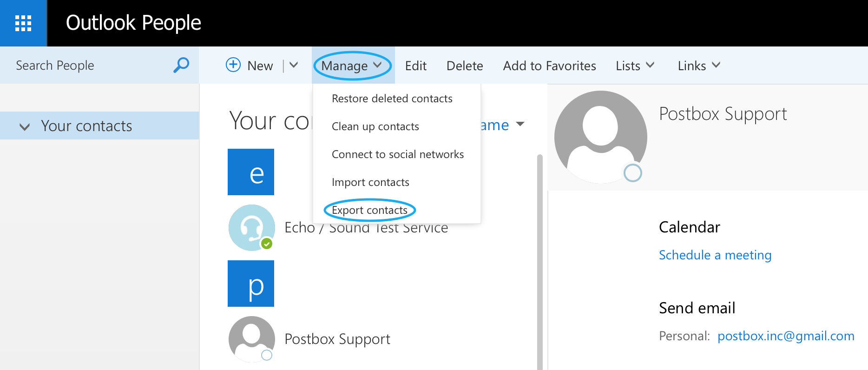
Task: Select Export contacts from Manage menu
Action: coord(369,210)
